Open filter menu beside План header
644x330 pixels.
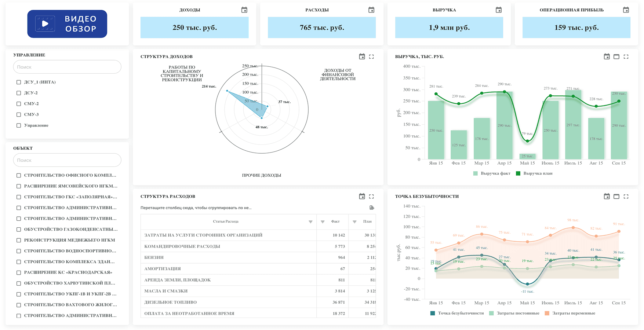pos(354,221)
